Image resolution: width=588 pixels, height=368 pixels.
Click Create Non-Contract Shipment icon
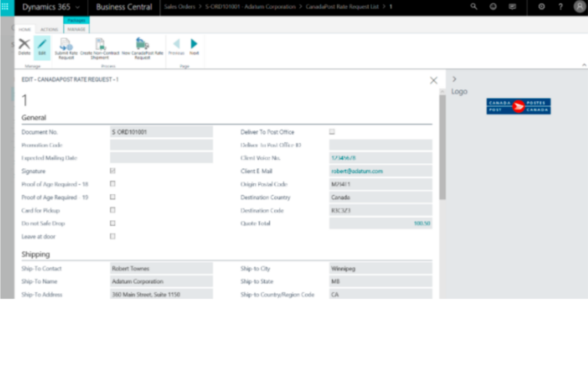coord(100,44)
